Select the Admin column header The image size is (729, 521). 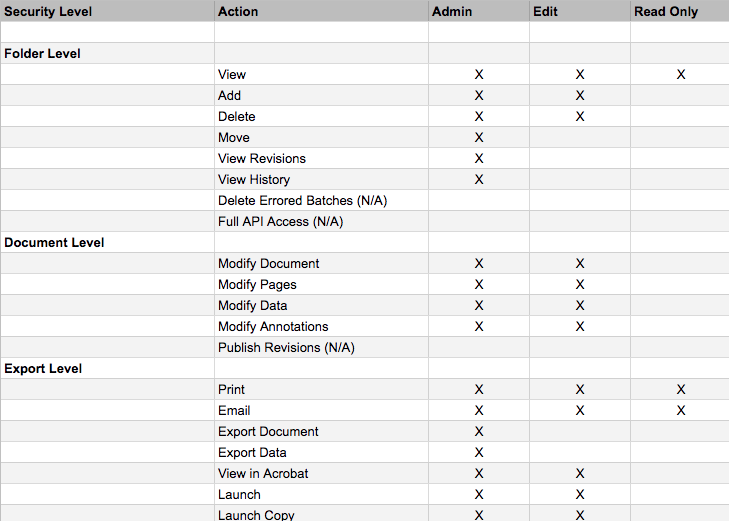(452, 12)
